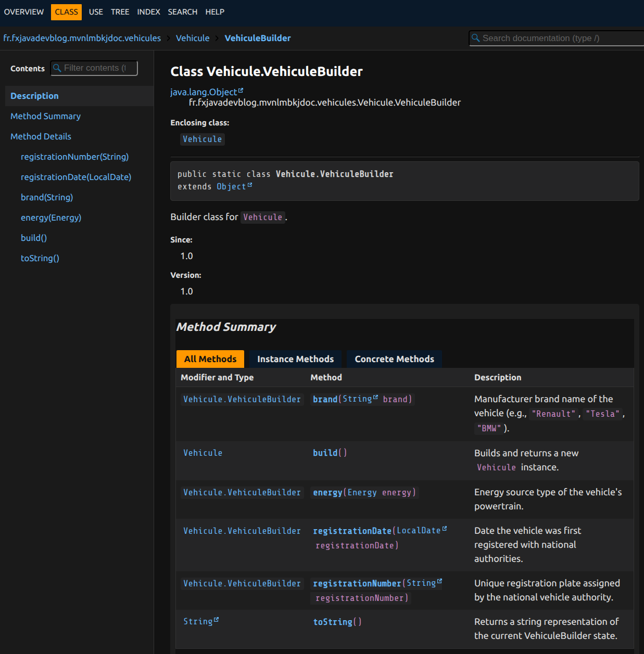Jump to Method Summary in contents sidebar
The width and height of the screenshot is (644, 654).
pyautogui.click(x=45, y=116)
